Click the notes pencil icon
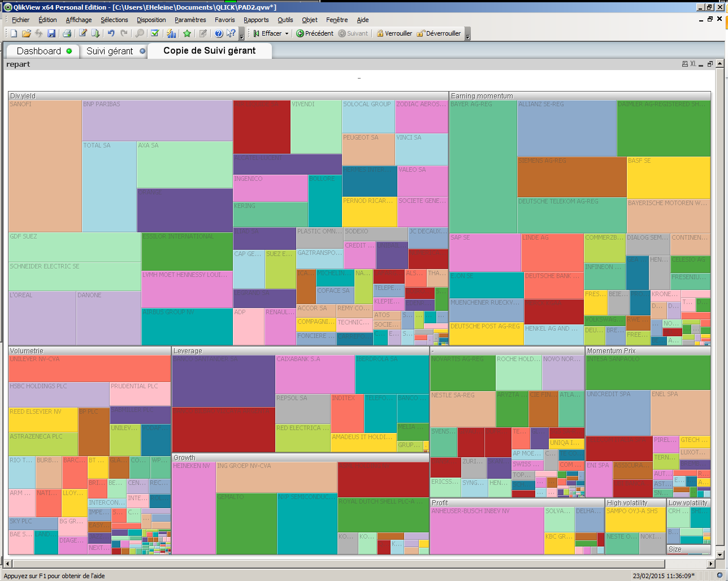Viewport: 728px width, 581px height. [x=203, y=33]
